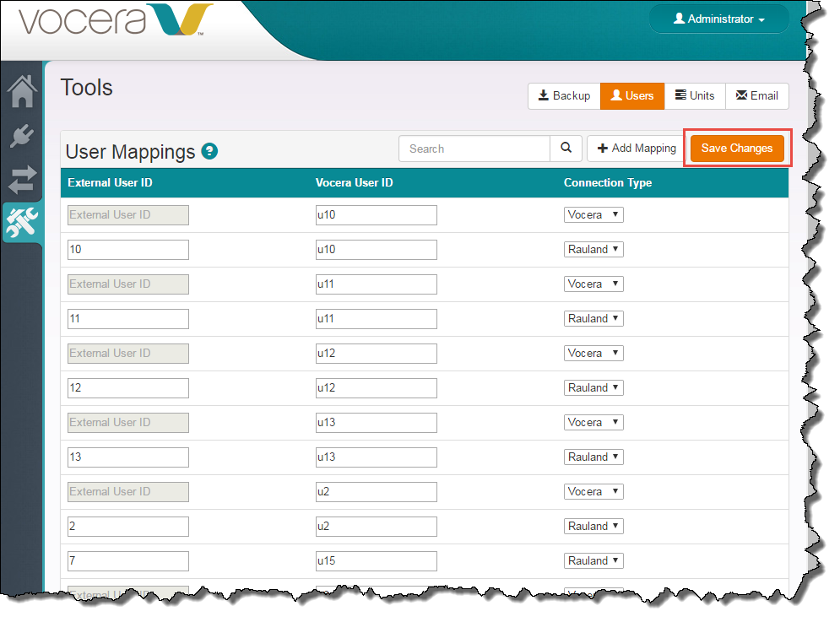Screen dimensions: 840x622
Task: Click External User ID field containing 12
Action: click(128, 388)
